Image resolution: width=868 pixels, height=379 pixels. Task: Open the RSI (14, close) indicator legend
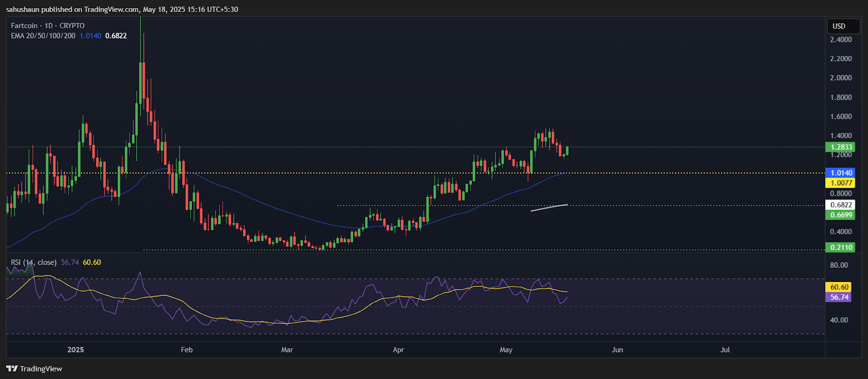pos(34,262)
